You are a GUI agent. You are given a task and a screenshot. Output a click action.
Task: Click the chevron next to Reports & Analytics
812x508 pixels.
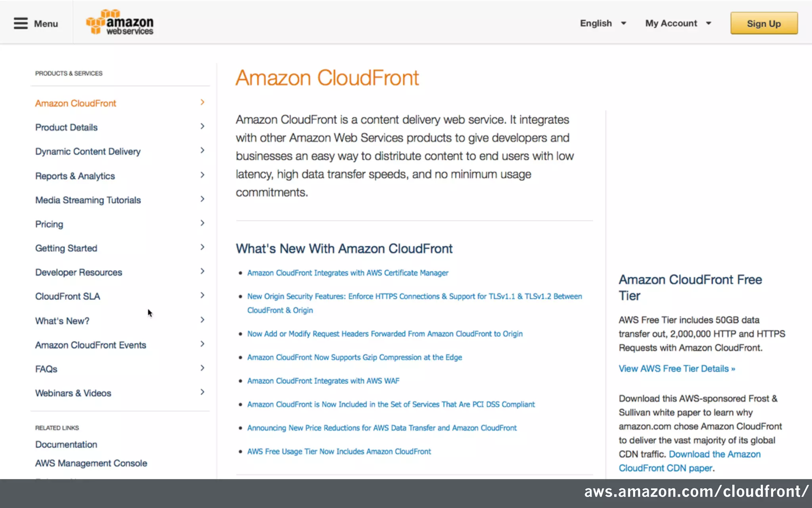pyautogui.click(x=202, y=175)
